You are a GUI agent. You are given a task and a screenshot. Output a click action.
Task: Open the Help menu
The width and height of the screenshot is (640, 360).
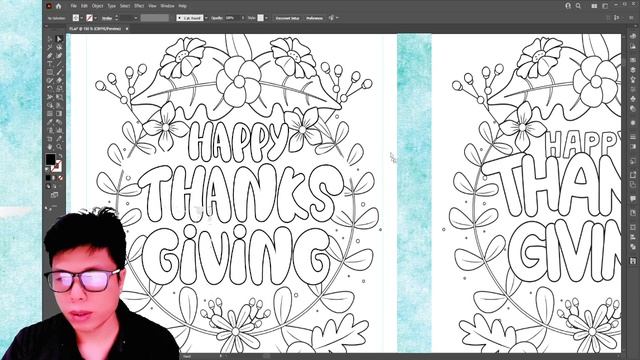183,6
